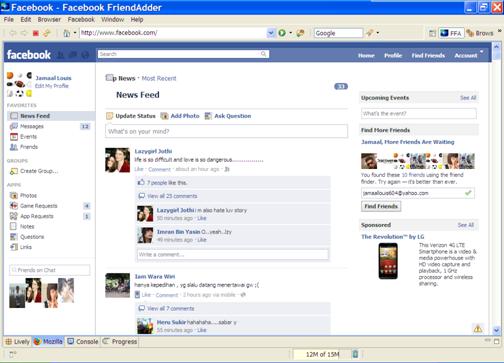
Task: Expand the Home toolbar icon dropdown arrow
Action: [75, 33]
